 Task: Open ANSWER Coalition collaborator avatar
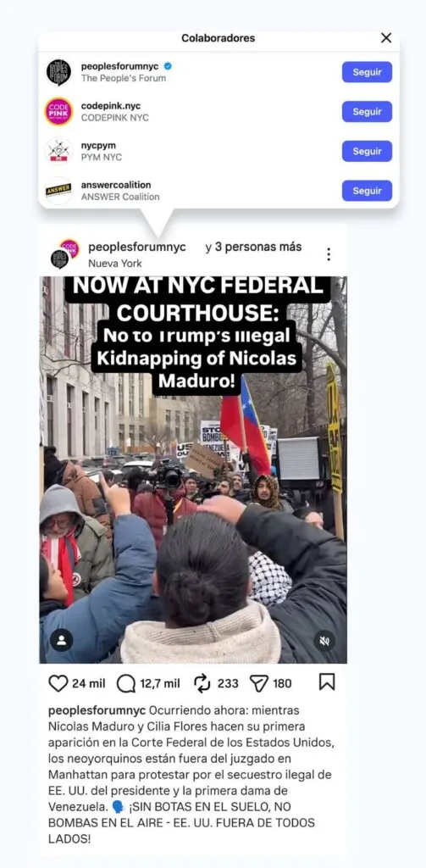tap(58, 191)
